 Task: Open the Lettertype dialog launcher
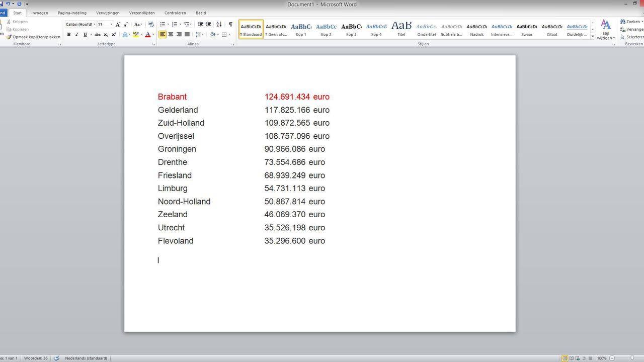coord(153,44)
